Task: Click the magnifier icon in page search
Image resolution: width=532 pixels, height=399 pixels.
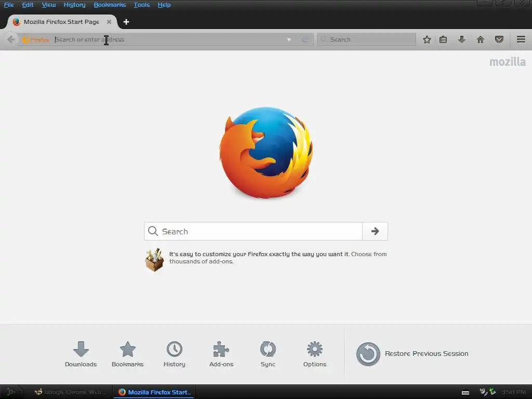Action: pos(153,231)
